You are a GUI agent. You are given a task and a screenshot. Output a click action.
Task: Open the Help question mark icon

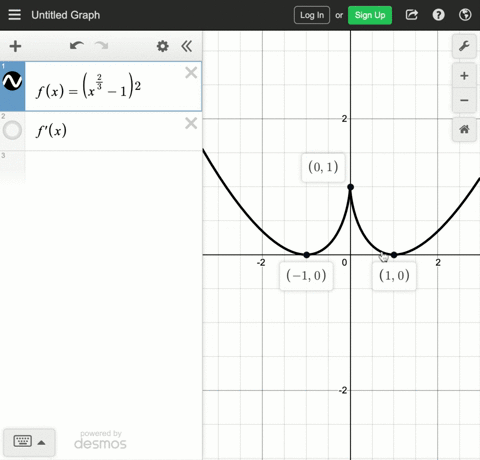point(438,15)
